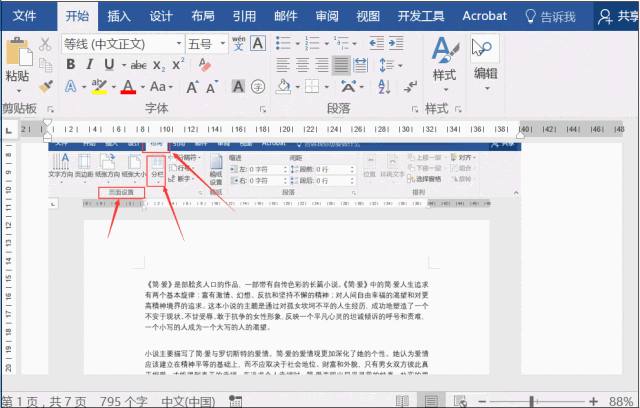Apply paragraph shading paint bucket
640x408 pixels.
pos(283,86)
